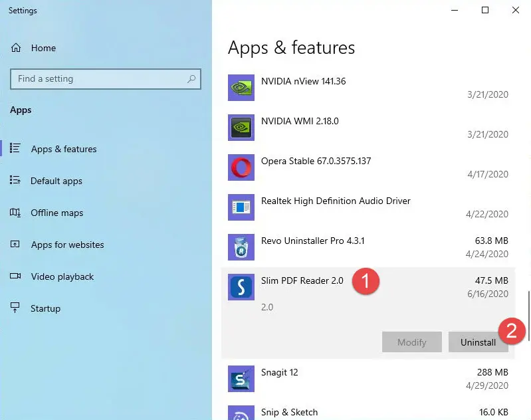Select NVIDIA WMI 2.18.0 entry
Screen dimensions: 531x420
click(368, 128)
